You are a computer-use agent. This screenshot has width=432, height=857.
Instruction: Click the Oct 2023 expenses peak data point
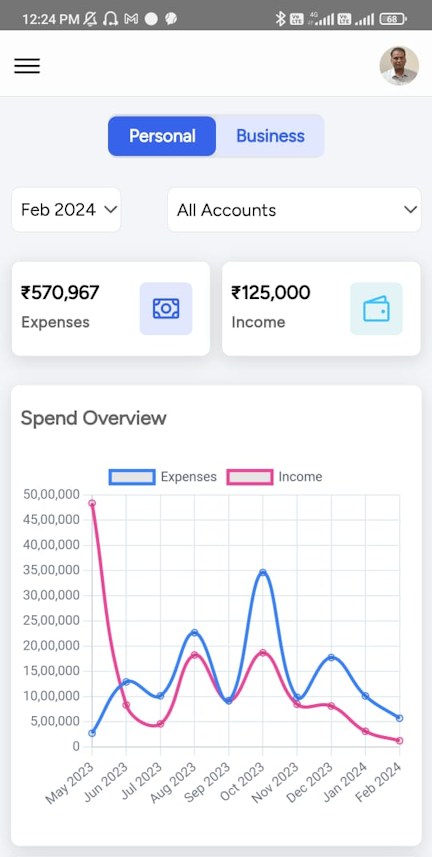[262, 572]
